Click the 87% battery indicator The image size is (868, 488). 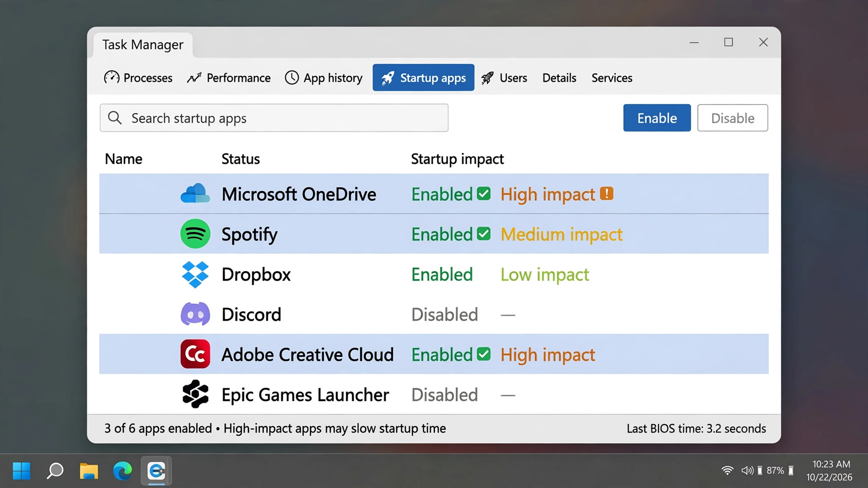[x=775, y=471]
